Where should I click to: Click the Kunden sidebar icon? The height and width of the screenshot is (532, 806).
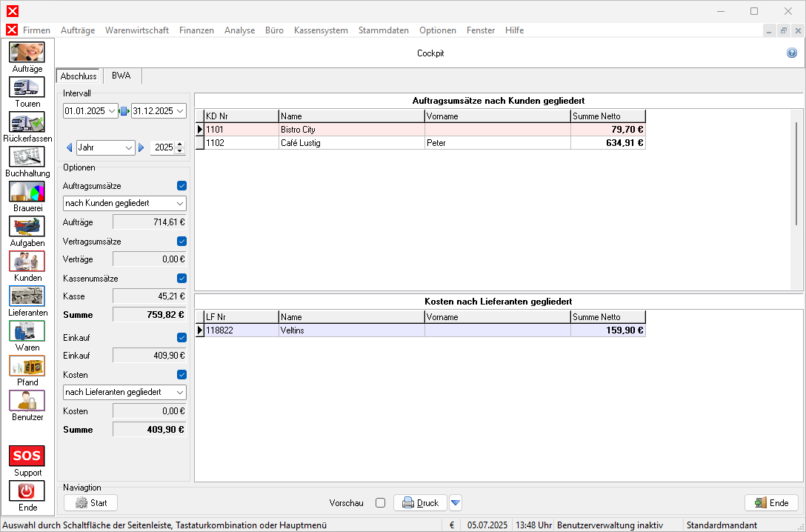click(x=27, y=262)
